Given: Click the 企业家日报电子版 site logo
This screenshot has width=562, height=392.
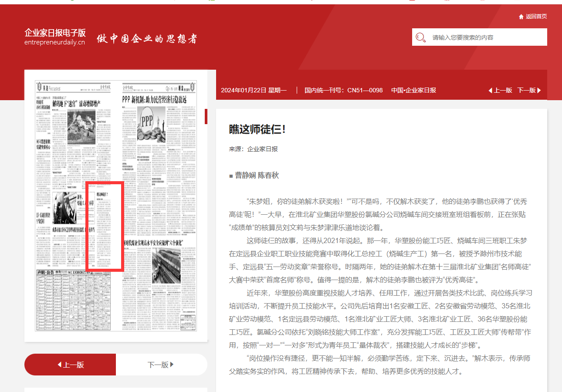Looking at the screenshot, I should click(55, 37).
